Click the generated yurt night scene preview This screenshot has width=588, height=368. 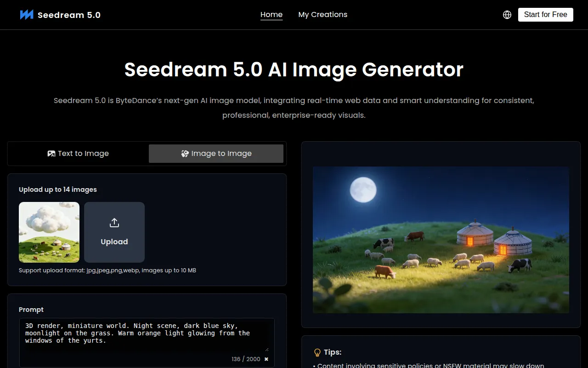pos(441,240)
